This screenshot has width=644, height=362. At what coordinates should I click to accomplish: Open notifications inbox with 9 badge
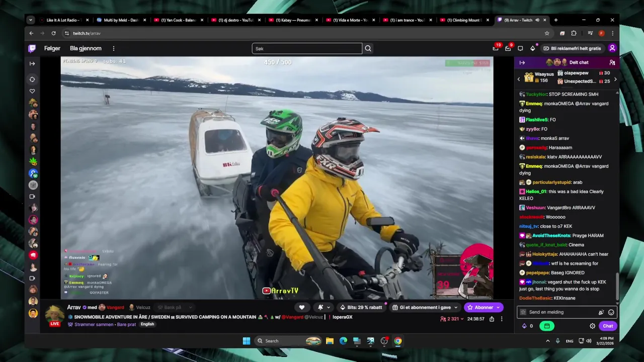(x=508, y=48)
